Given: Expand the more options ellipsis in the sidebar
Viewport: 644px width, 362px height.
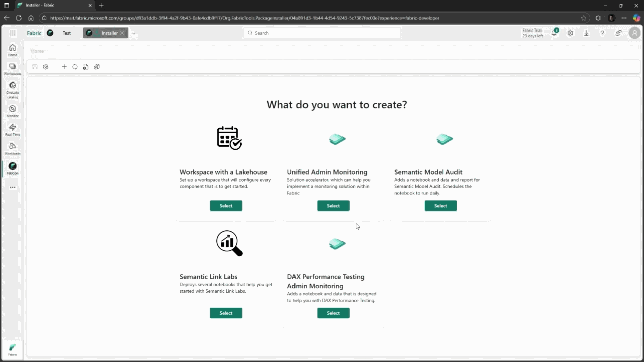Looking at the screenshot, I should [x=12, y=187].
